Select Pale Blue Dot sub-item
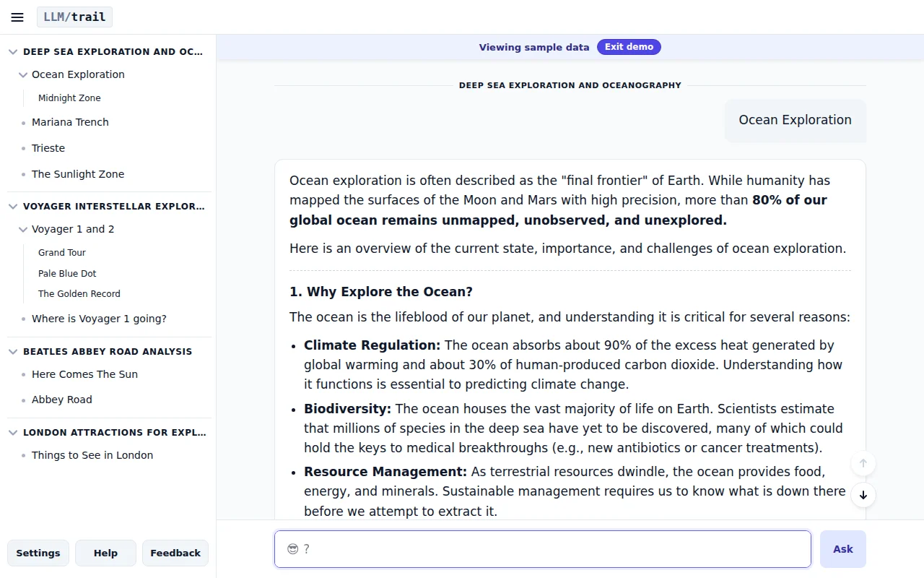The height and width of the screenshot is (578, 924). [67, 274]
